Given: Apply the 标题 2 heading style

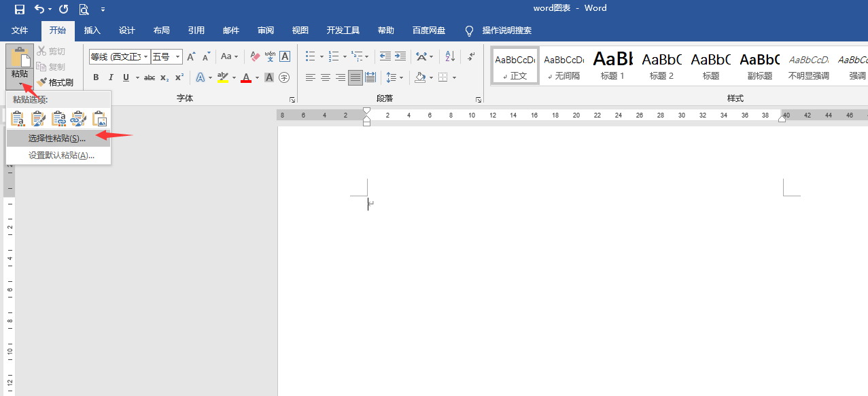Looking at the screenshot, I should (x=661, y=65).
